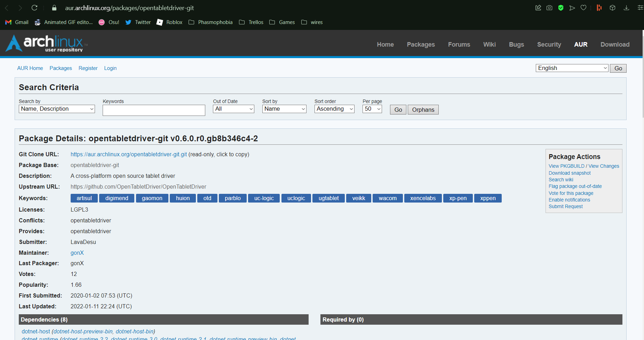Open the Flag package out-of-date link
The image size is (644, 340).
pyautogui.click(x=575, y=186)
